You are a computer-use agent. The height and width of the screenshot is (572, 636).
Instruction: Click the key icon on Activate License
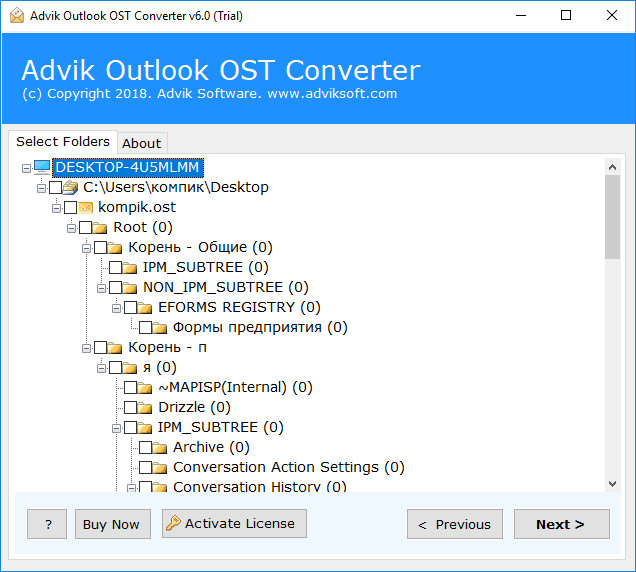coord(173,523)
